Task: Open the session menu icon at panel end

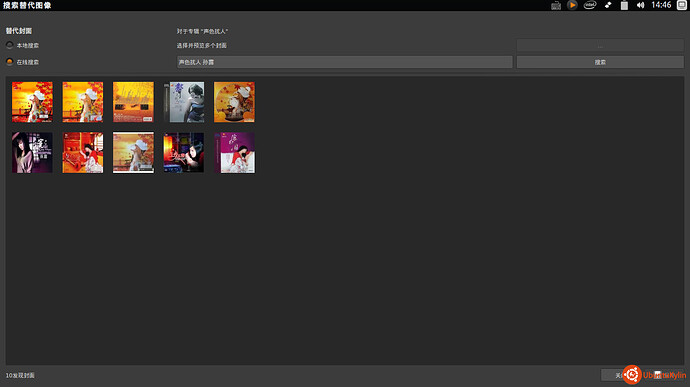Action: click(x=682, y=5)
